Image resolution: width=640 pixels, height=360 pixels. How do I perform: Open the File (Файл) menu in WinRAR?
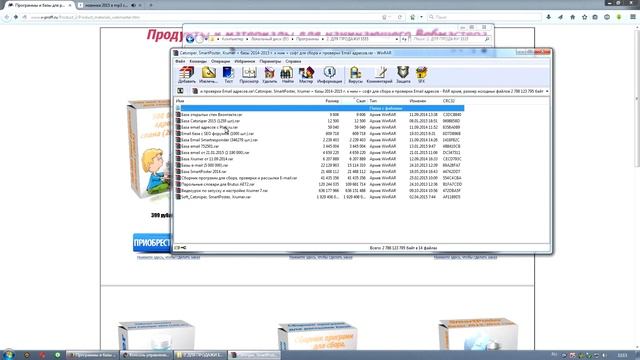(180, 61)
